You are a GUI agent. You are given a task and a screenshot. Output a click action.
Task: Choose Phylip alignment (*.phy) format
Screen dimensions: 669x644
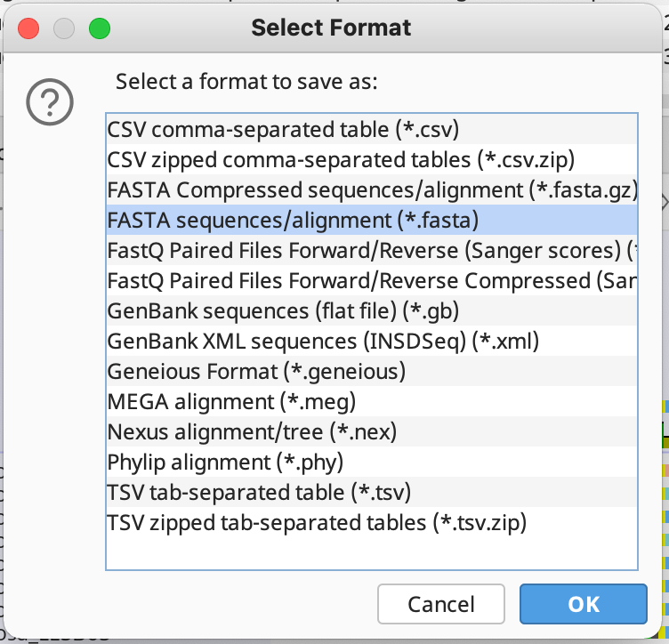click(372, 463)
